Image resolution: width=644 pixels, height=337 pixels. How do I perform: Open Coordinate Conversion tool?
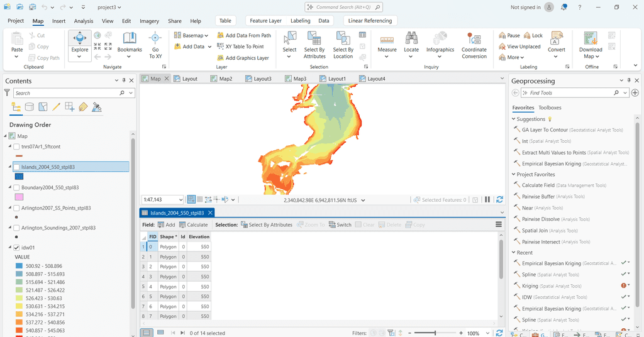[x=474, y=45]
